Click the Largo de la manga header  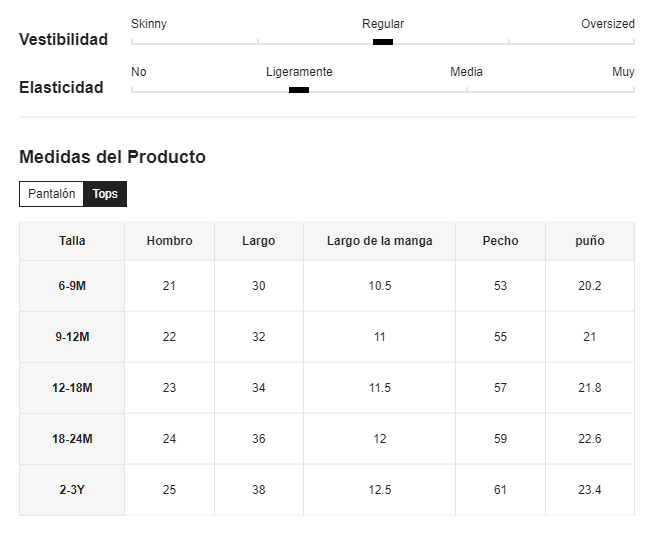(x=379, y=241)
